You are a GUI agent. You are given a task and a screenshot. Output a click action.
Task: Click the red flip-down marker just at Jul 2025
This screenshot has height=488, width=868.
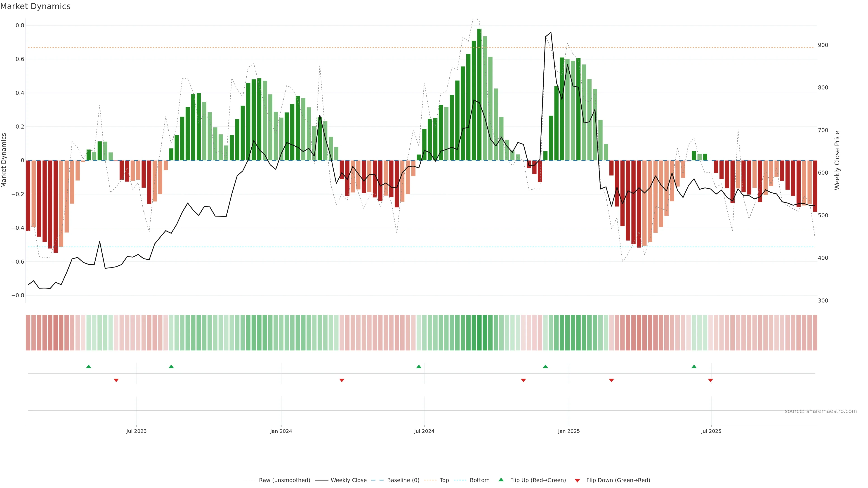point(711,380)
